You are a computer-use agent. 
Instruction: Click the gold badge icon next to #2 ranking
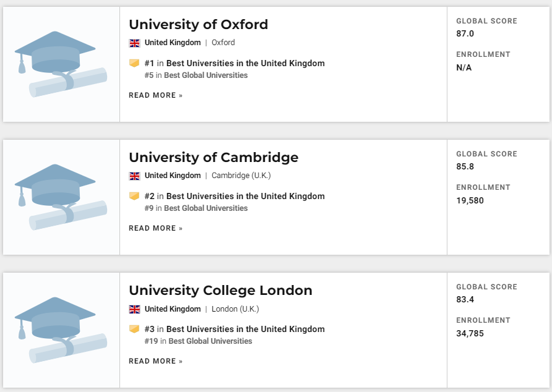134,196
